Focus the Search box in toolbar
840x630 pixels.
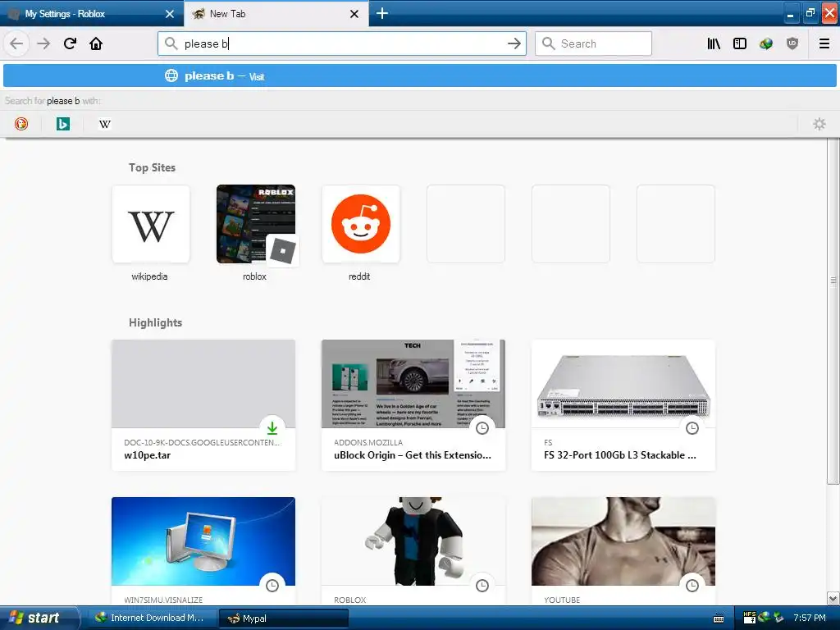[x=594, y=43]
